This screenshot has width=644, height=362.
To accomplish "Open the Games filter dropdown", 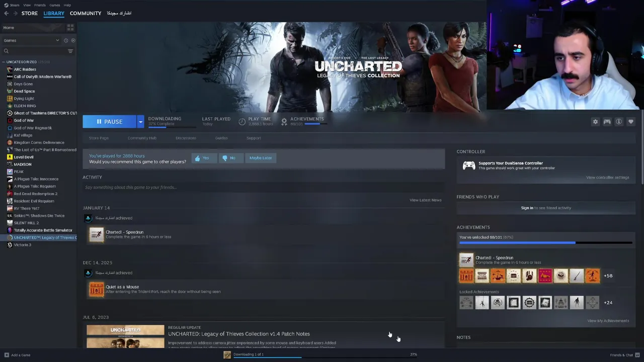I will (x=31, y=40).
